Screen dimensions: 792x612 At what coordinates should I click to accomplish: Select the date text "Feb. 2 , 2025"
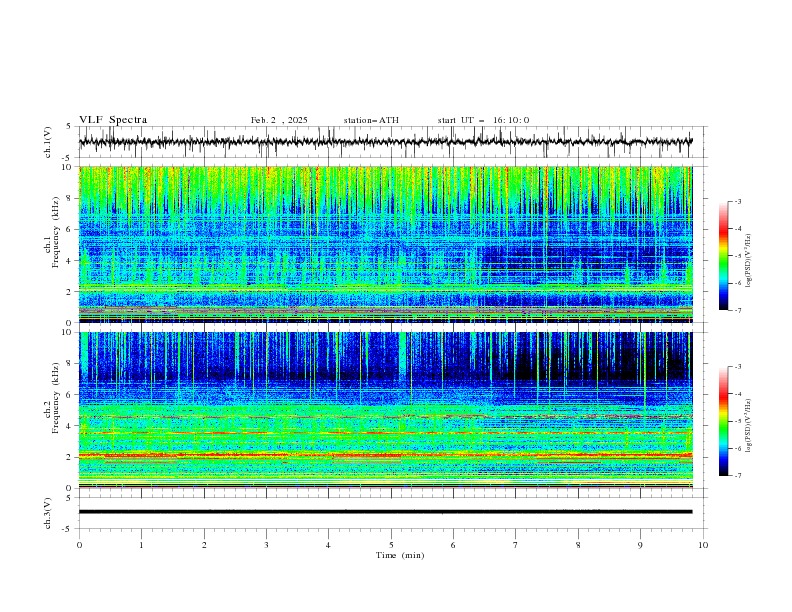(279, 120)
